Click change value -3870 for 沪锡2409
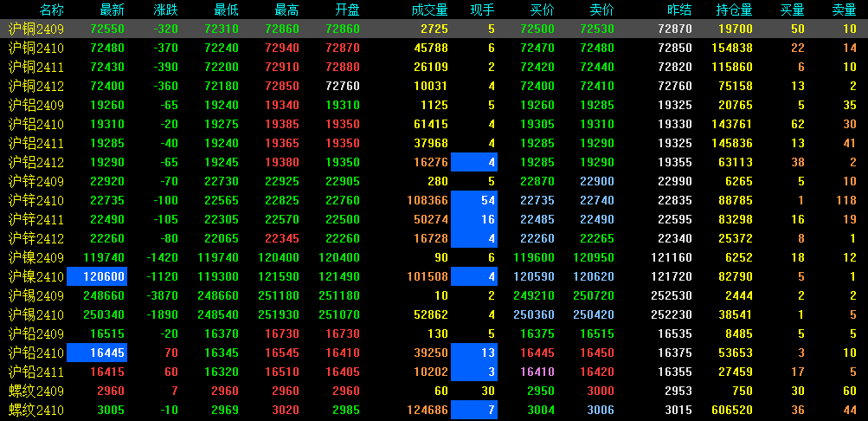 pyautogui.click(x=161, y=295)
